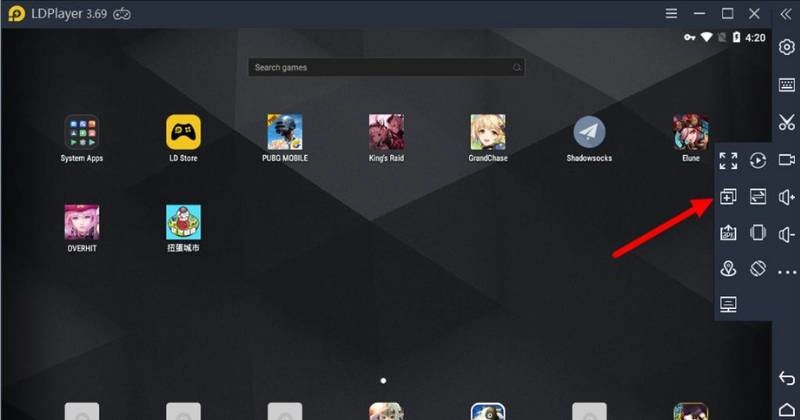Launch PUBG MOBILE app
This screenshot has width=800, height=420.
pyautogui.click(x=285, y=132)
